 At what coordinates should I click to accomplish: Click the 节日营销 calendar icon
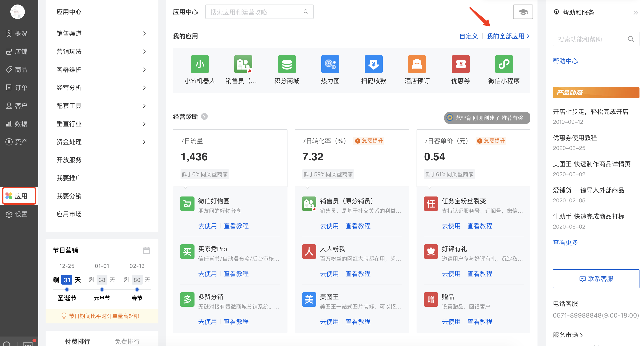146,250
